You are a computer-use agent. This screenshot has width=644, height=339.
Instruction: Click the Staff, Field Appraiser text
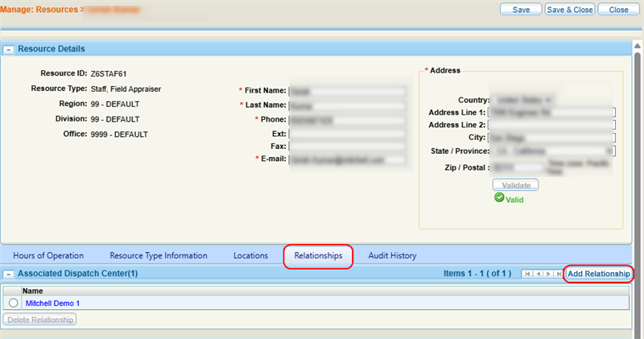pos(126,89)
